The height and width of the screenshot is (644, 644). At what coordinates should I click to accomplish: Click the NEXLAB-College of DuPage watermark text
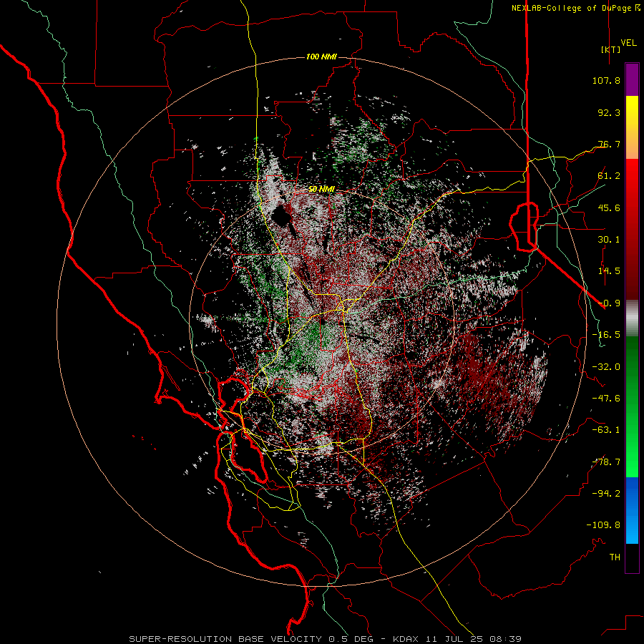[x=575, y=8]
